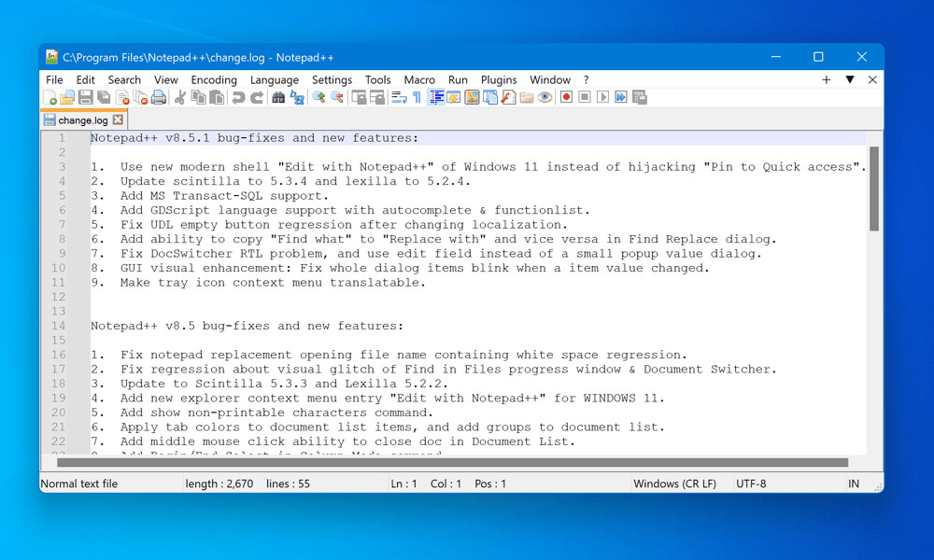Click line number 14 in the margin
This screenshot has height=560, width=934.
58,326
